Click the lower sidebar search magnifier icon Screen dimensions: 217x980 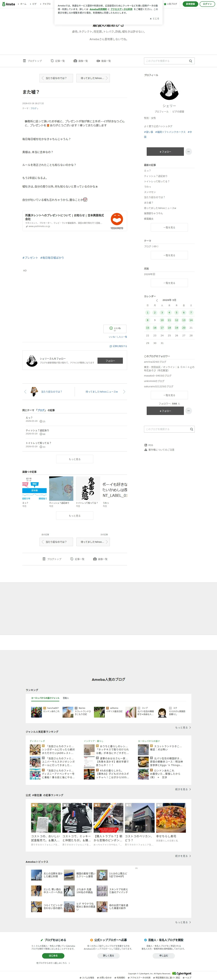(x=191, y=429)
